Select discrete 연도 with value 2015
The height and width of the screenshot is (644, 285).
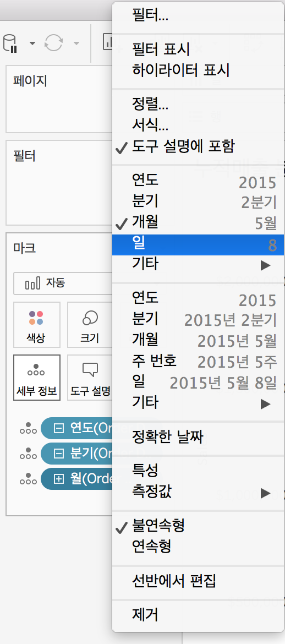click(199, 181)
